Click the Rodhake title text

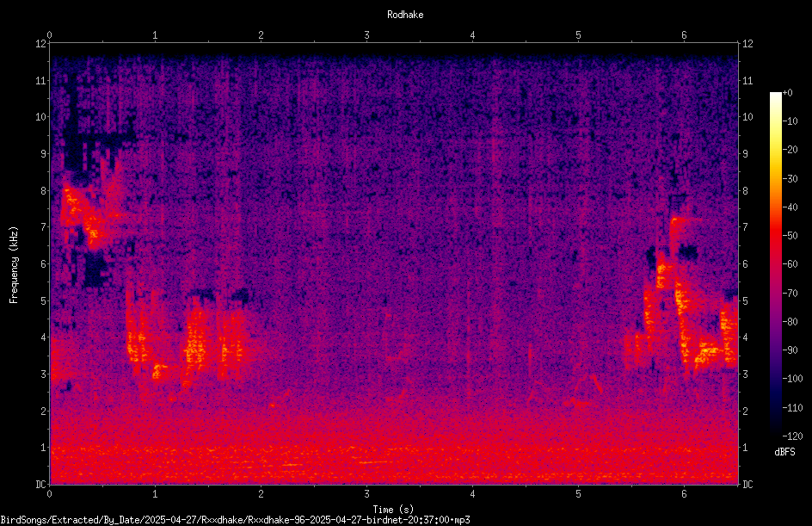(405, 15)
